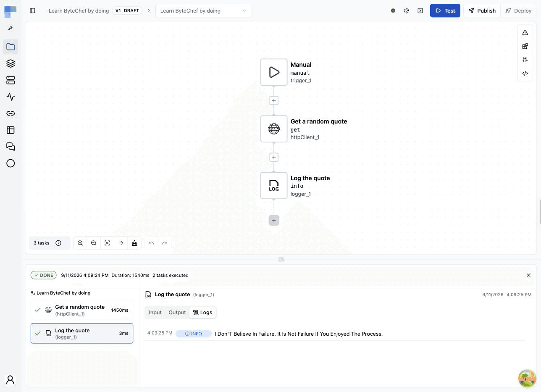Zoom in on the canvas
Image resolution: width=541 pixels, height=392 pixels.
point(80,243)
